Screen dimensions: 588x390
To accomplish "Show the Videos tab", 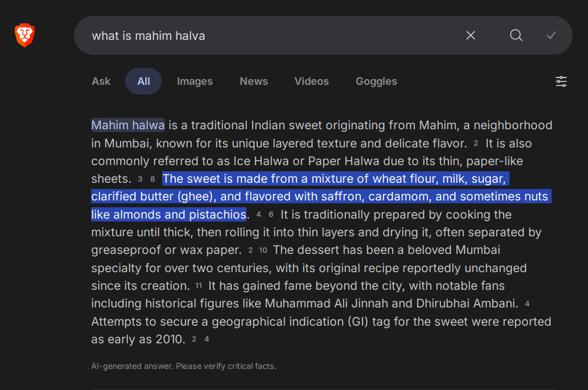I will coord(311,81).
